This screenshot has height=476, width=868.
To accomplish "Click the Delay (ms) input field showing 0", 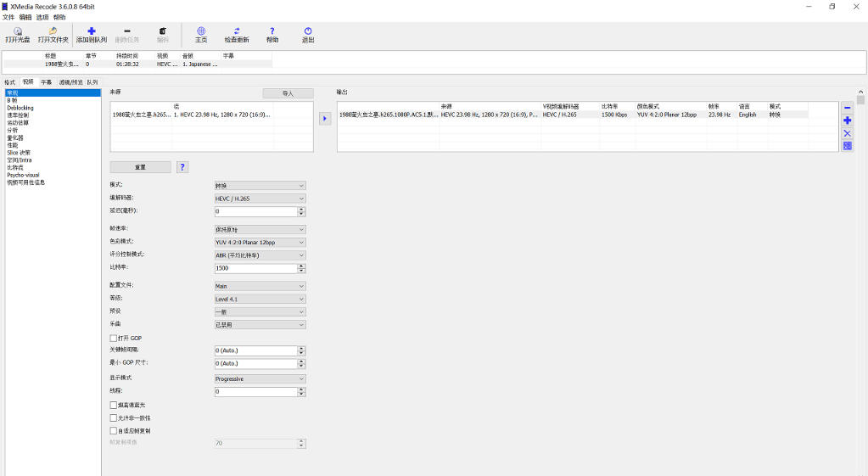I will (x=255, y=211).
